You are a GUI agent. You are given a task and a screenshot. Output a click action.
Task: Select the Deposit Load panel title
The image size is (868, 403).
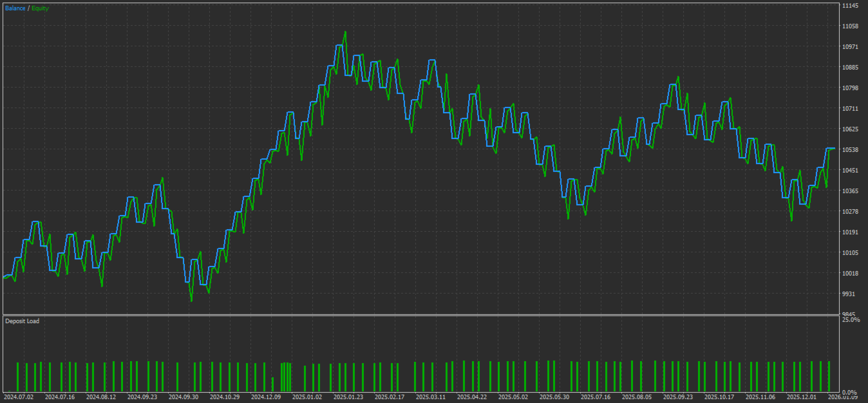[x=22, y=321]
